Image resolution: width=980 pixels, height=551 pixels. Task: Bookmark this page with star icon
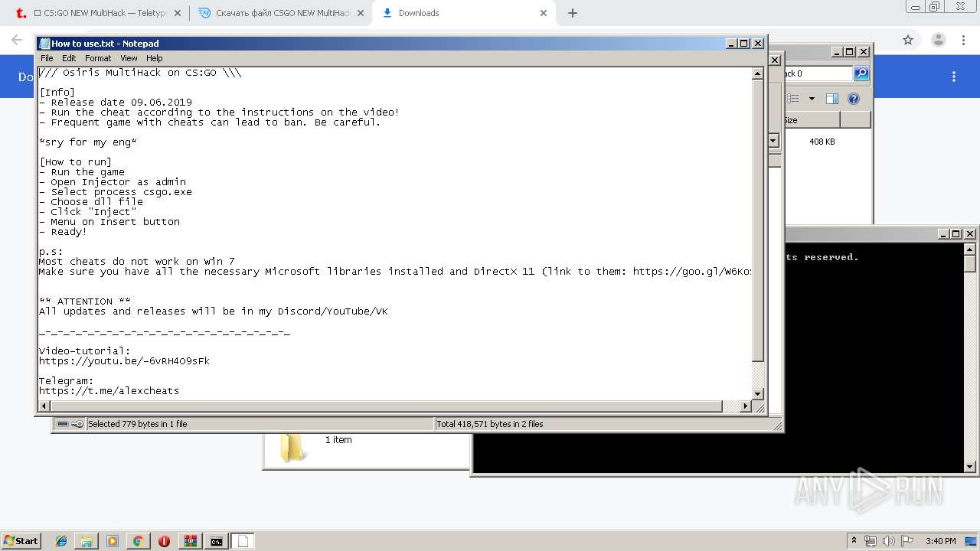[x=908, y=40]
